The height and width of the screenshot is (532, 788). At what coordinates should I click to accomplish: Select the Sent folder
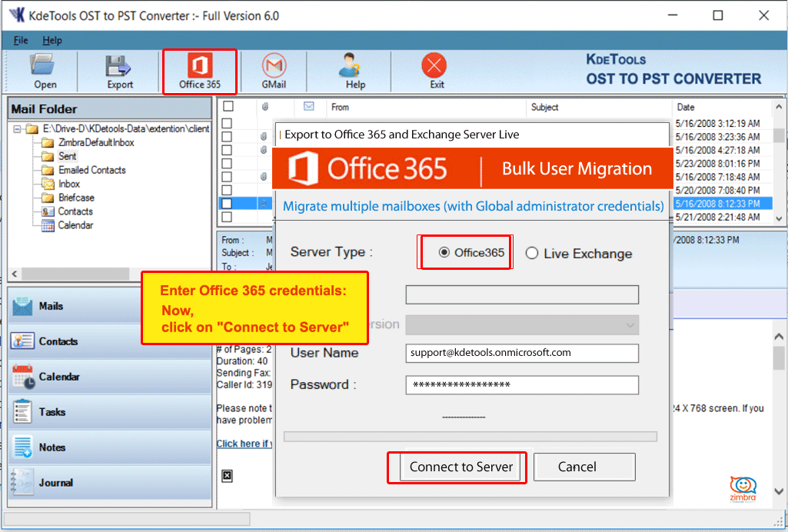[67, 156]
